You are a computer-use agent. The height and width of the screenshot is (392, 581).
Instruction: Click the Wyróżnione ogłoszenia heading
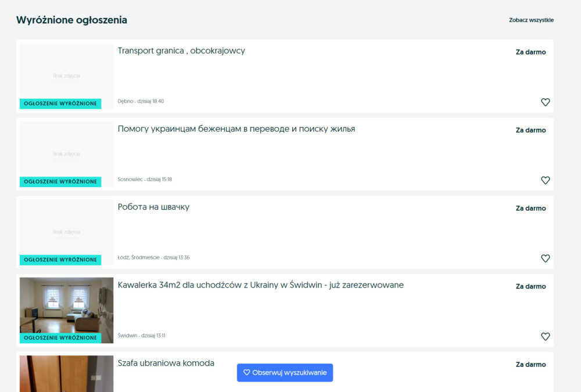(71, 20)
